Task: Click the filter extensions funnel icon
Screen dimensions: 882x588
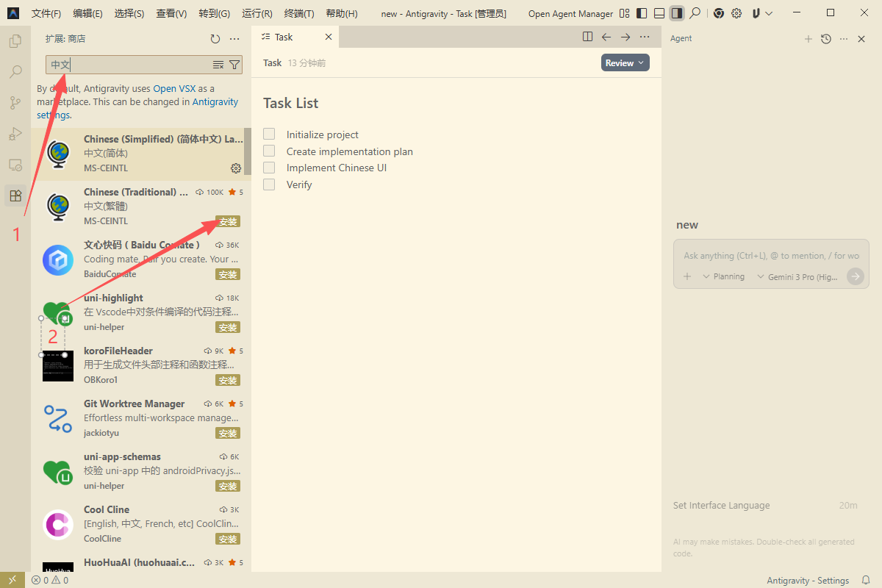Action: pos(234,65)
